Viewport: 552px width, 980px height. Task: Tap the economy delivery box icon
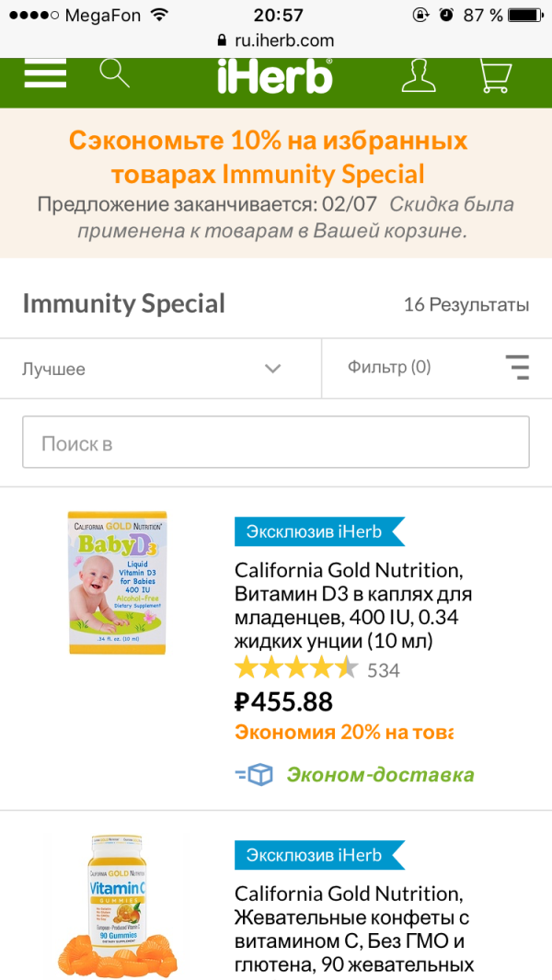point(255,775)
